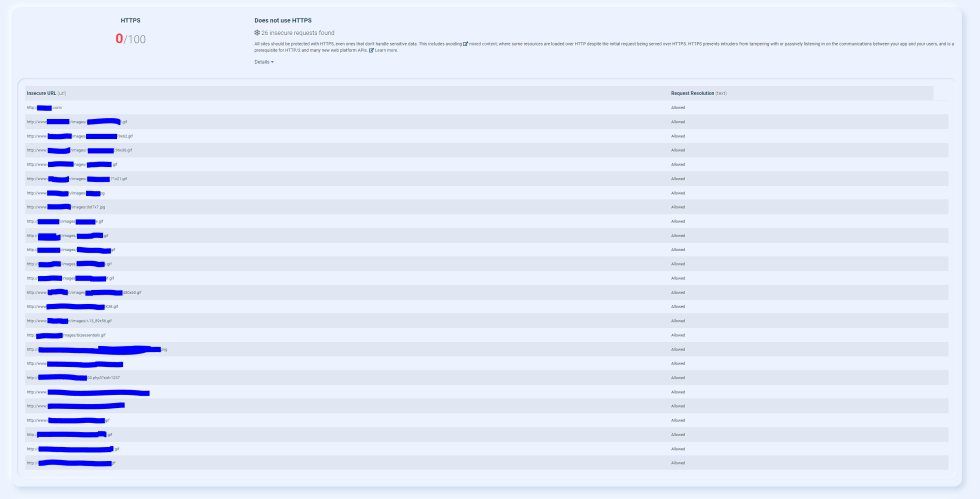This screenshot has width=980, height=499.
Task: Select the first insecure URL row ending .com
Action: tap(45, 107)
